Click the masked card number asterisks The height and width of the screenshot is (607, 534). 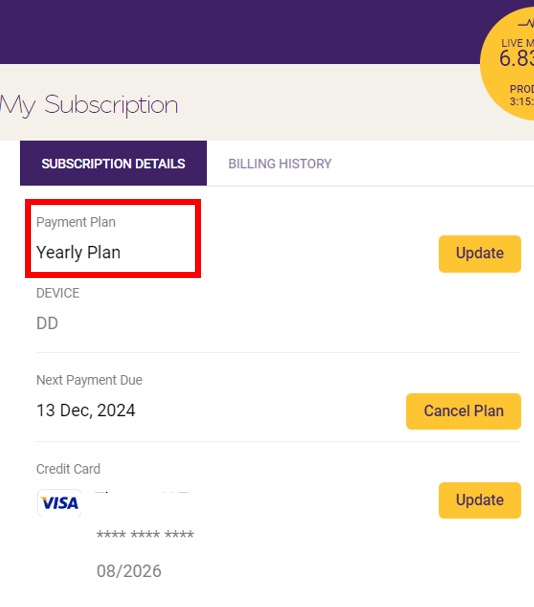click(145, 535)
